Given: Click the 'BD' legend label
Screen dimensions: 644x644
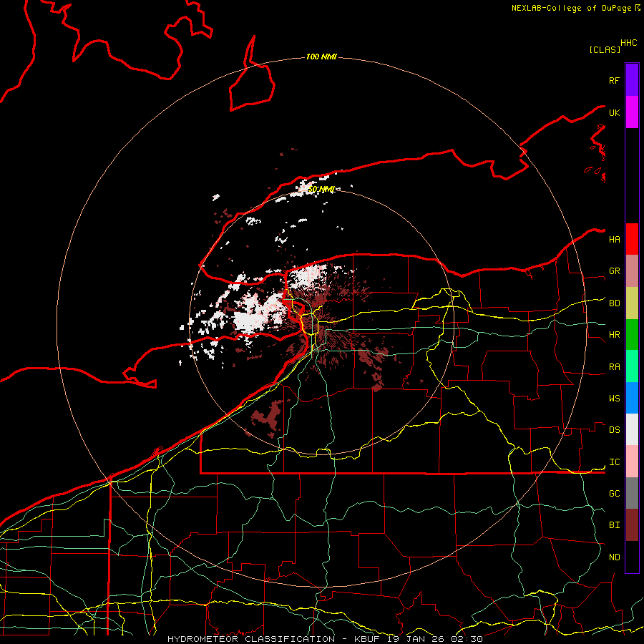Looking at the screenshot, I should click(614, 303).
